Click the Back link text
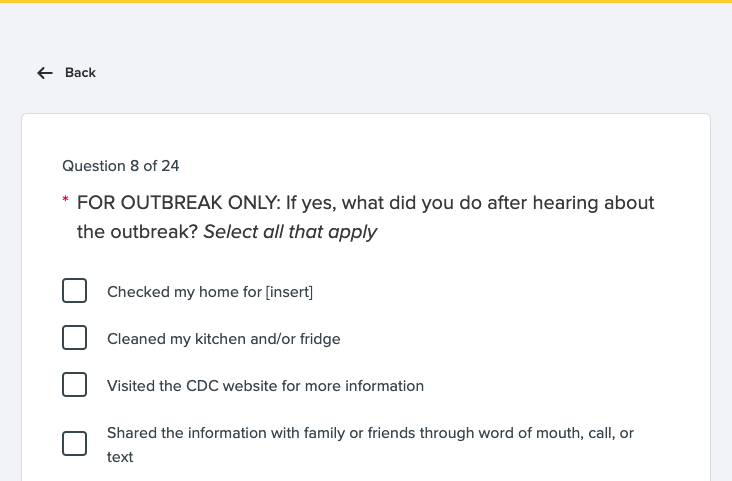Screen dimensions: 732x481 tap(80, 73)
